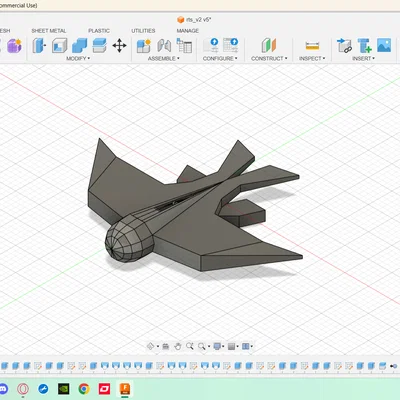Open the INSPECT dropdown menu

click(312, 58)
